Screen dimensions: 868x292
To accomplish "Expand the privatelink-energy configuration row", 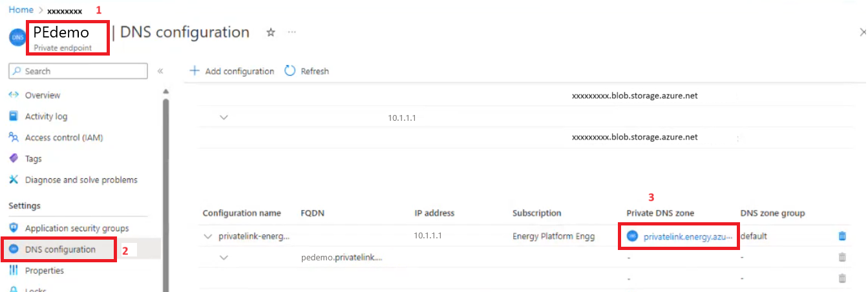I will point(207,236).
